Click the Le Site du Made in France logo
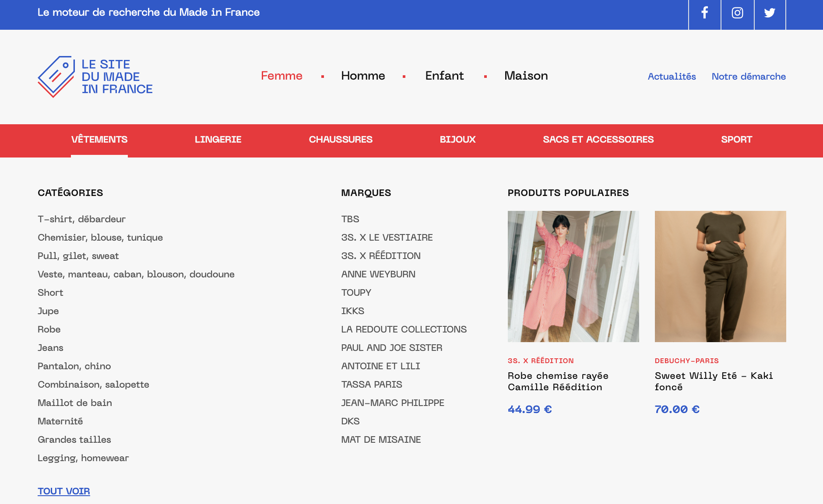Image resolution: width=823 pixels, height=504 pixels. (95, 77)
